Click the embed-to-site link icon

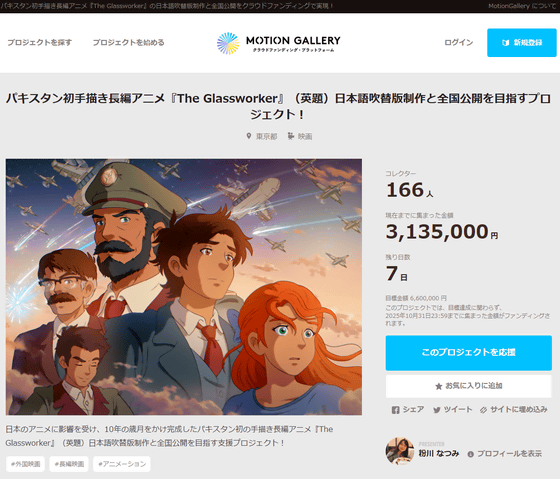click(x=483, y=410)
